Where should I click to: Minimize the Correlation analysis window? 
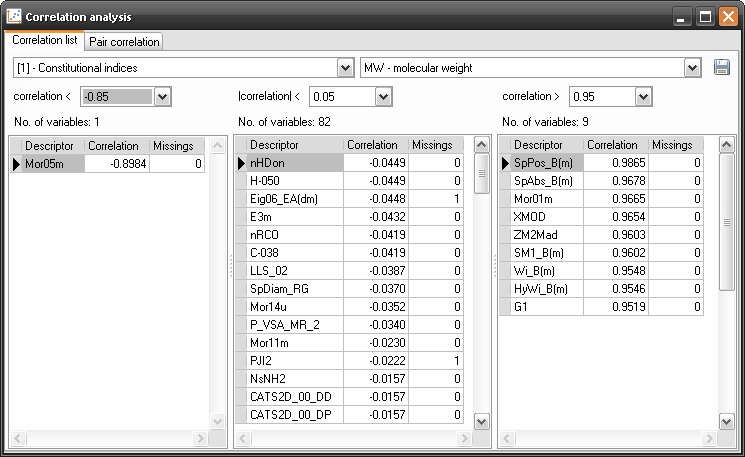(x=681, y=18)
